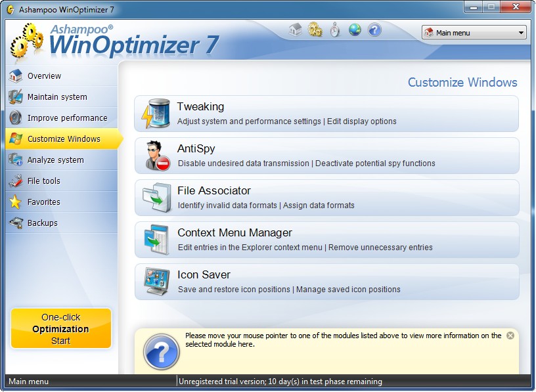Click the stopwatch icon in the top toolbar
Viewport: 536px width, 392px height.
[335, 30]
